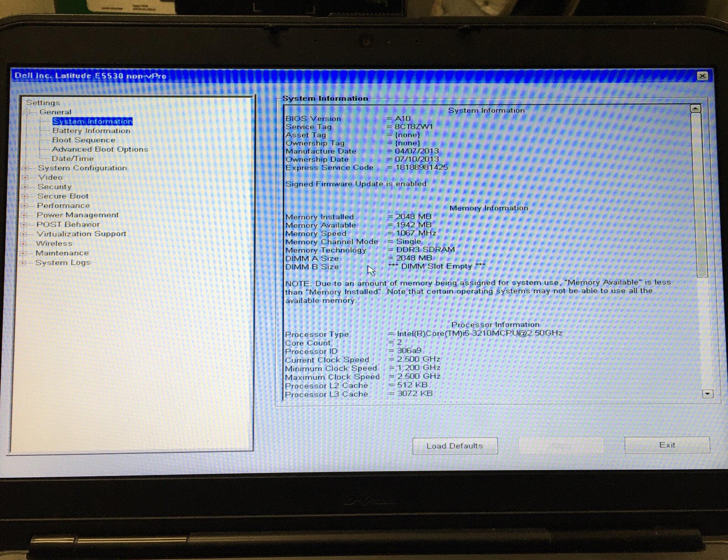Click the System Information scrollbar thumb
The height and width of the screenshot is (560, 728).
tap(699, 195)
